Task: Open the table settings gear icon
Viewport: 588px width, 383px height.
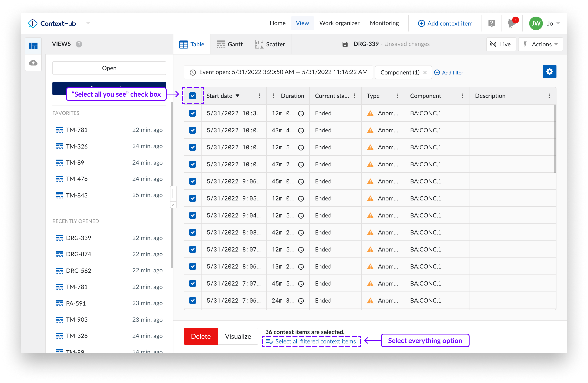Action: (x=549, y=71)
